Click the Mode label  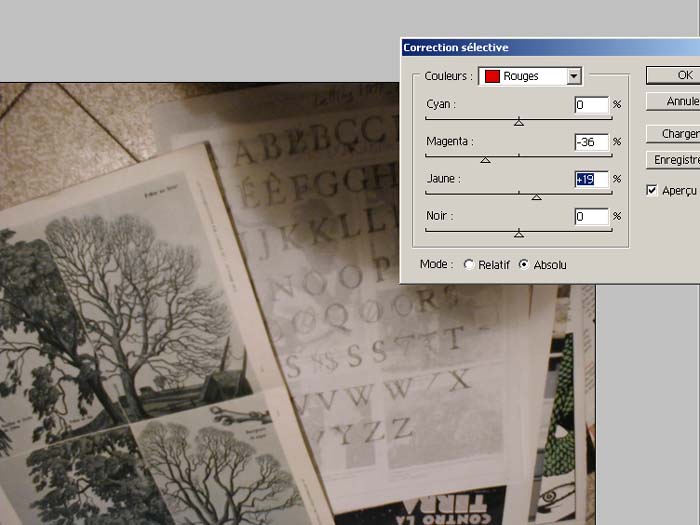coord(436,264)
